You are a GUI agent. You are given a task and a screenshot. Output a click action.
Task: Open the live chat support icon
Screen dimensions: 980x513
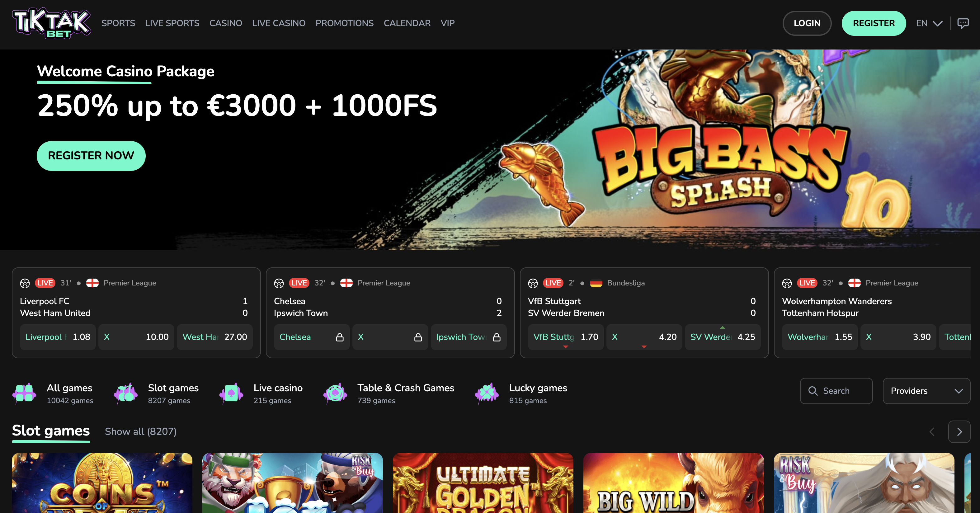[x=963, y=23]
